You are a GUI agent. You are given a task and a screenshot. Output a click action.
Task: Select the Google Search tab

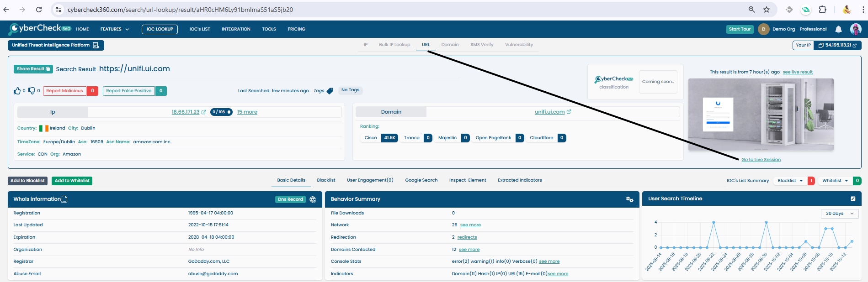[x=421, y=180]
